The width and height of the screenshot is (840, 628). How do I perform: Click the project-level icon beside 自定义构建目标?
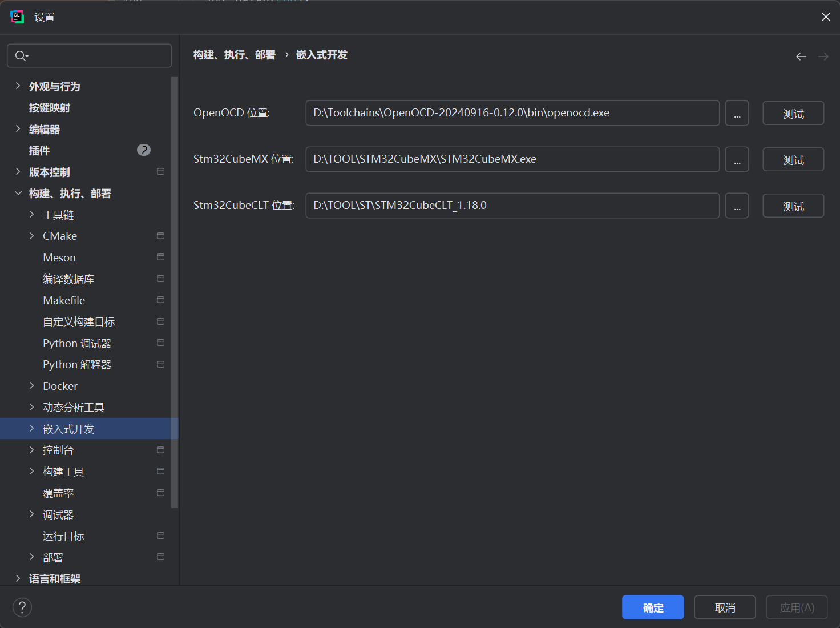pyautogui.click(x=160, y=321)
